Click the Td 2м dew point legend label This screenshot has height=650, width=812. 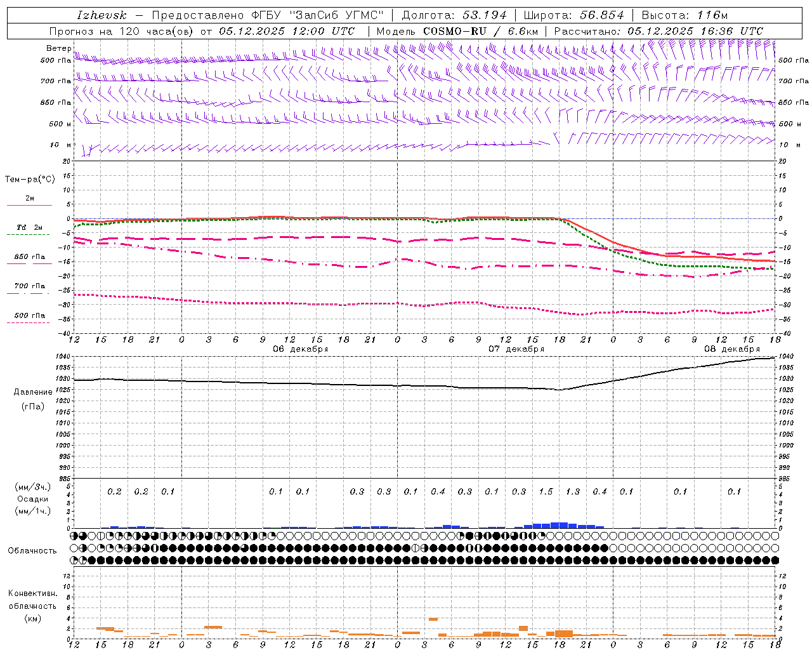coord(29,227)
